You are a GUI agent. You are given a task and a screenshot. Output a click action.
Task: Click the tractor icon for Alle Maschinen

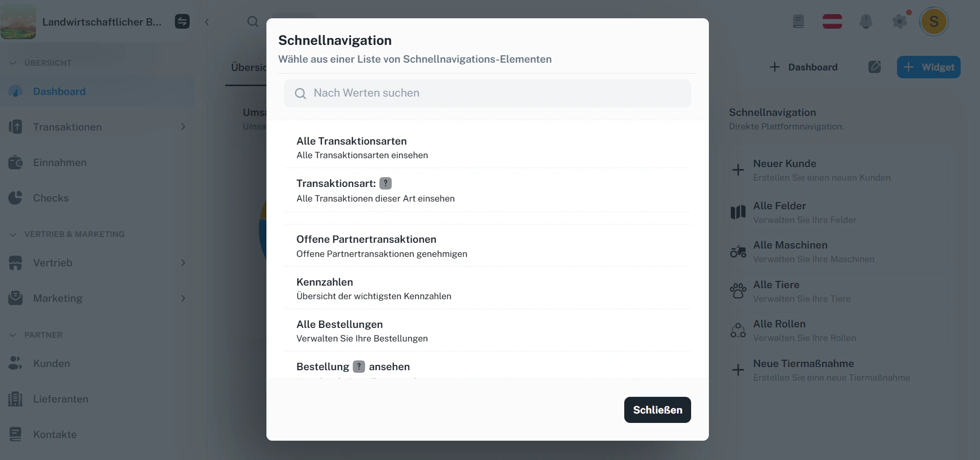pos(738,251)
